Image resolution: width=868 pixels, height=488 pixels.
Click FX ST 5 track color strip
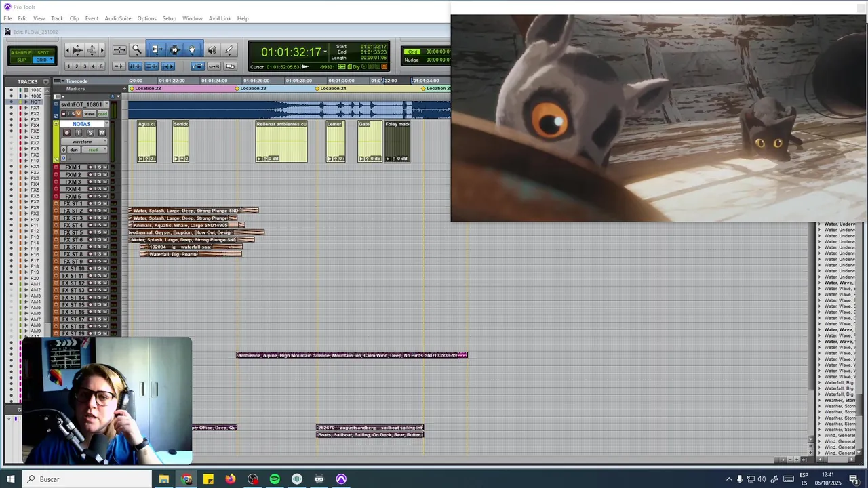[x=56, y=232]
